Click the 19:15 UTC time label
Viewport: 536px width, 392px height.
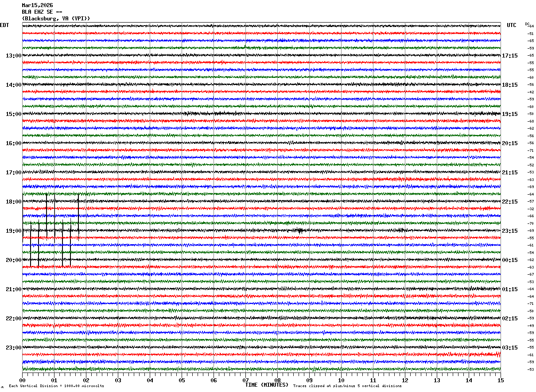pyautogui.click(x=510, y=114)
